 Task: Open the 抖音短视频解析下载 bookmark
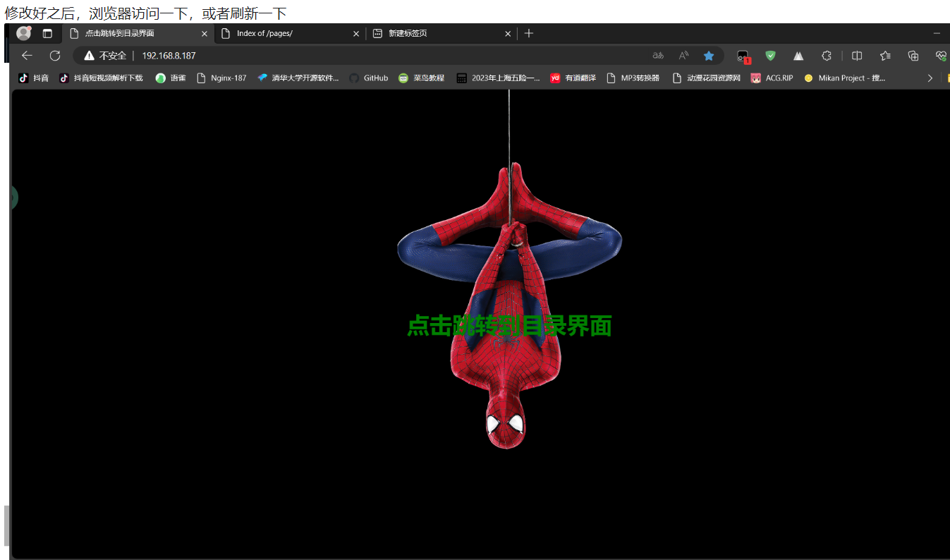click(x=101, y=78)
